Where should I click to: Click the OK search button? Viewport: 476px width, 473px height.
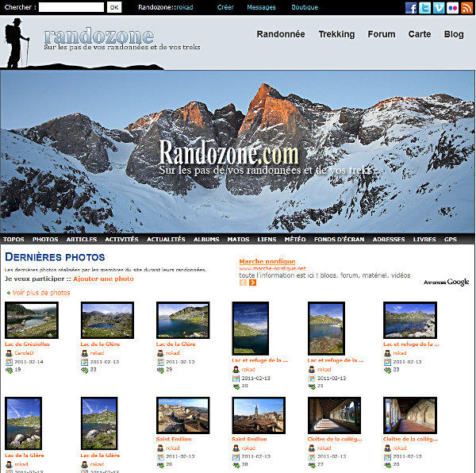click(x=114, y=7)
